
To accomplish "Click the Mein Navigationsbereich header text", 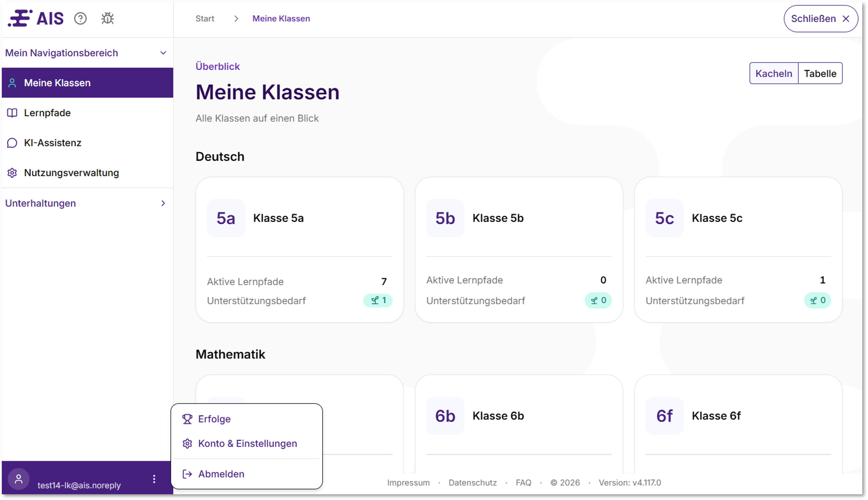I will coord(61,53).
